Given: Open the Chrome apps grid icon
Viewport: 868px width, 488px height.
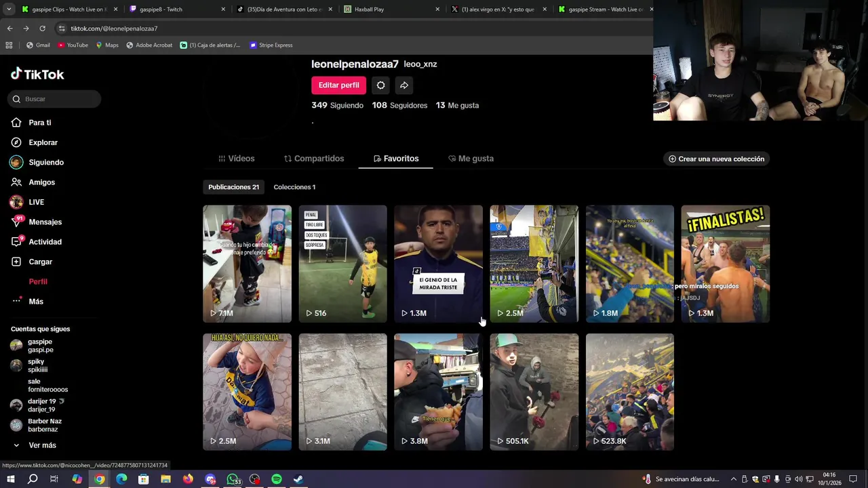Looking at the screenshot, I should tap(9, 45).
